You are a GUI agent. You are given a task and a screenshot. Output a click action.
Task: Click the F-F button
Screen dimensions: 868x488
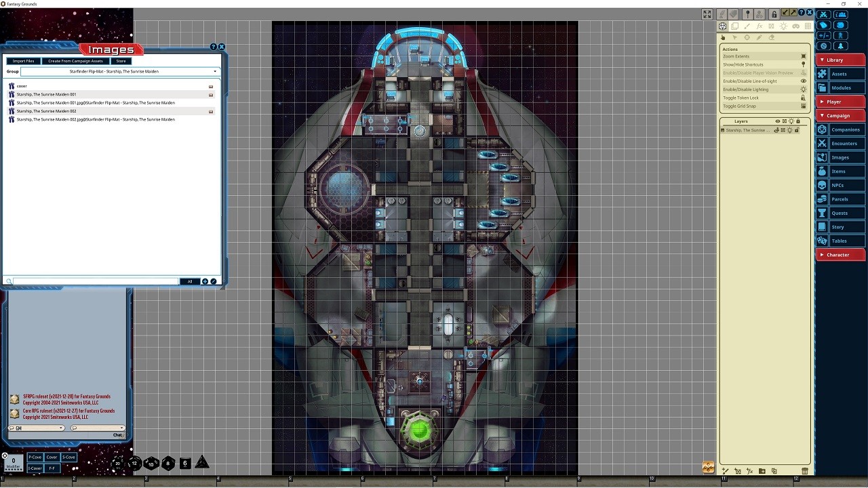click(x=52, y=468)
